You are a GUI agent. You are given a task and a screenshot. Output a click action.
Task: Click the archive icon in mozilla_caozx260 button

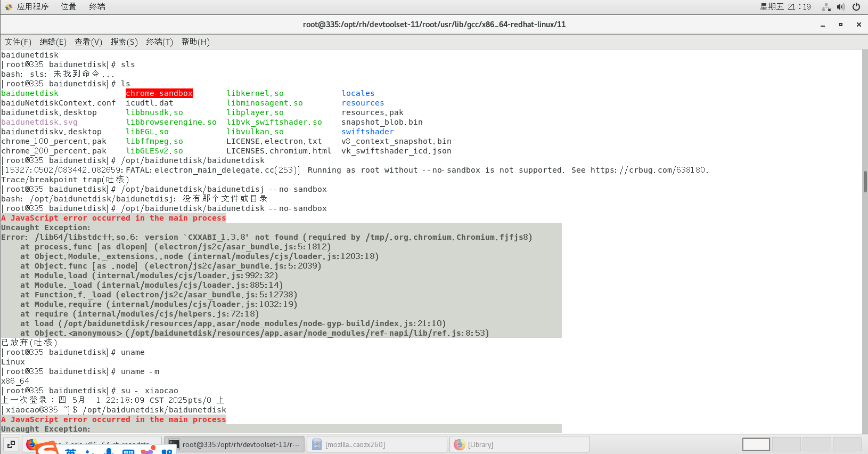point(317,444)
